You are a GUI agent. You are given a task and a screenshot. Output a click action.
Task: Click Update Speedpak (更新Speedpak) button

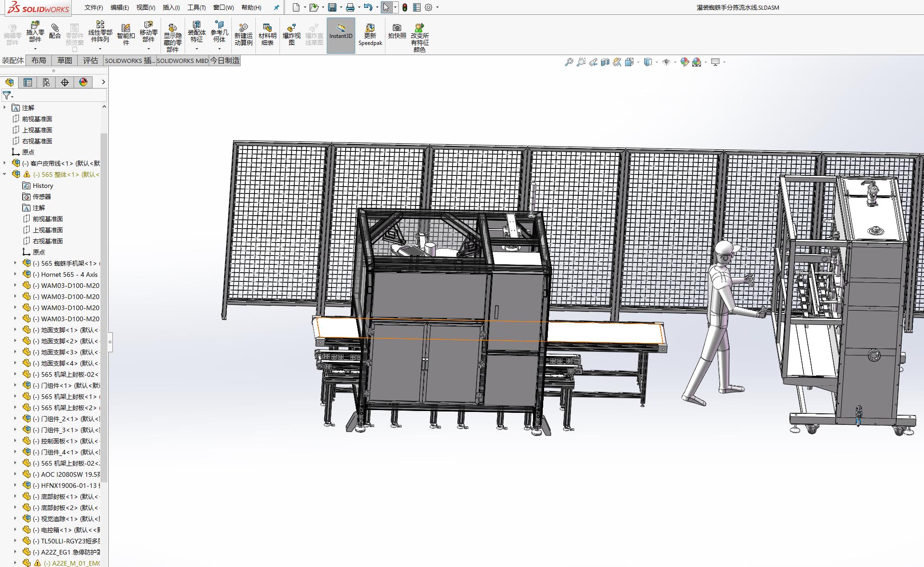pos(370,35)
